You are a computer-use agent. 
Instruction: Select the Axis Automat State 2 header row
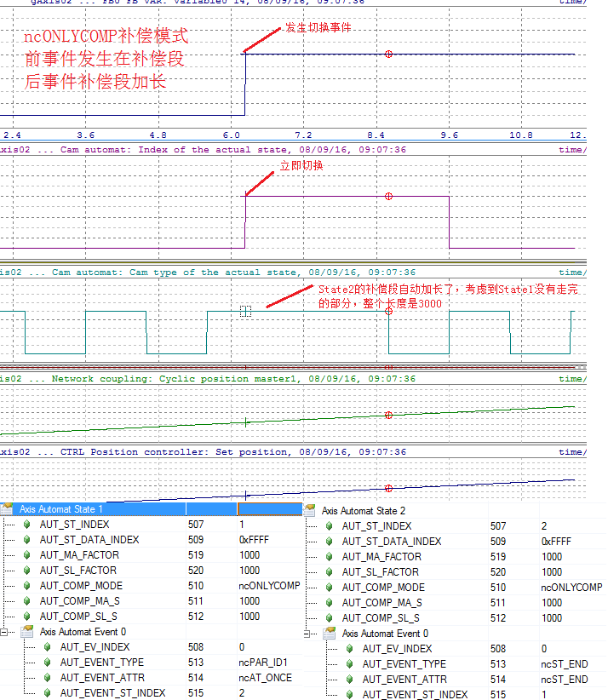(455, 511)
